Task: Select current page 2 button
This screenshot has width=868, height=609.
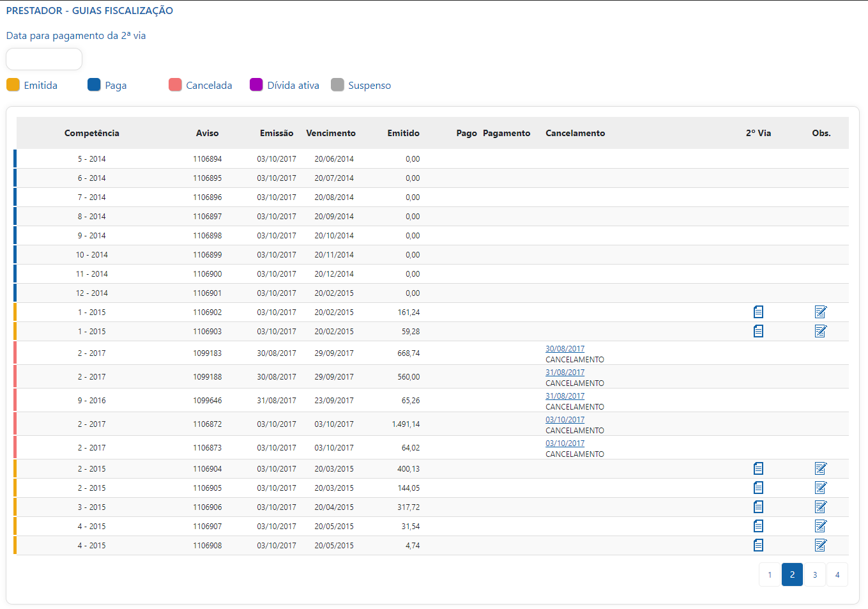Action: point(792,574)
